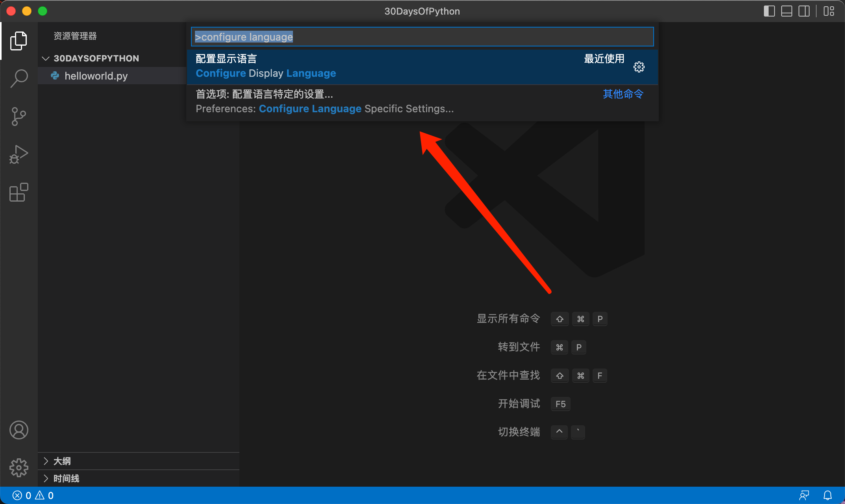Click the notifications bell in status bar

click(828, 495)
